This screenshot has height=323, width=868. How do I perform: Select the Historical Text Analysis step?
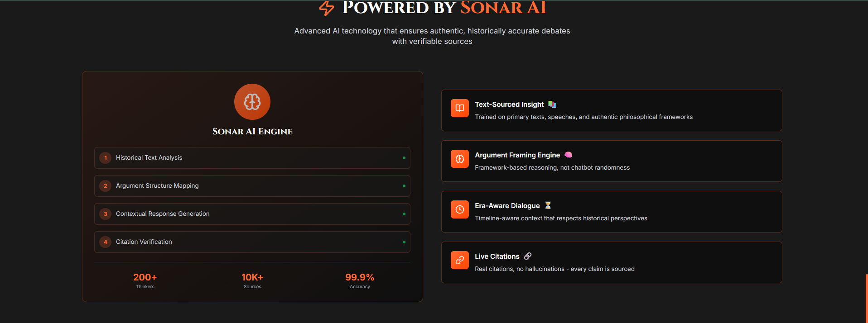252,158
